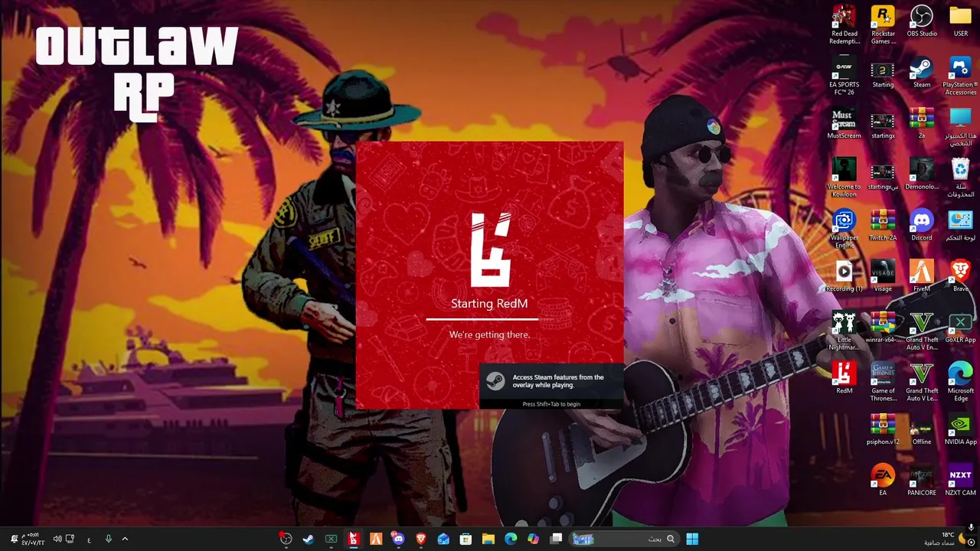Click the Windows Start button in taskbar
980x551 pixels.
[692, 539]
